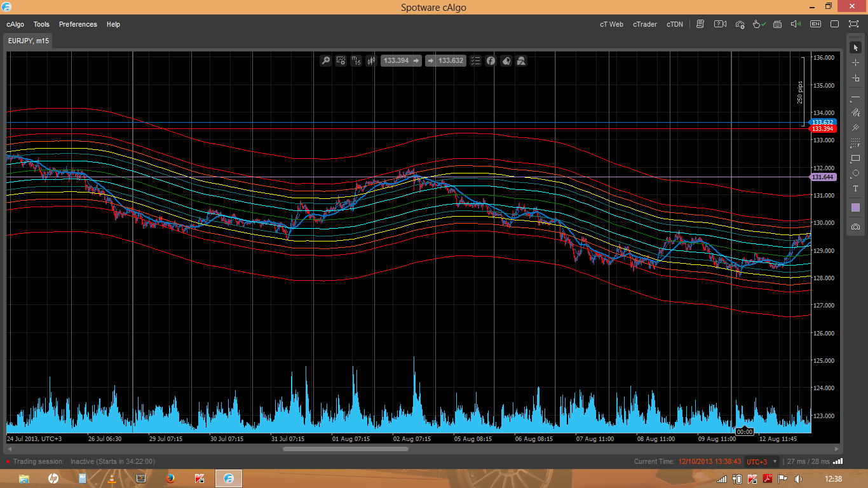This screenshot has height=488, width=868.
Task: Click the purple drawing color swatch
Action: [x=855, y=208]
